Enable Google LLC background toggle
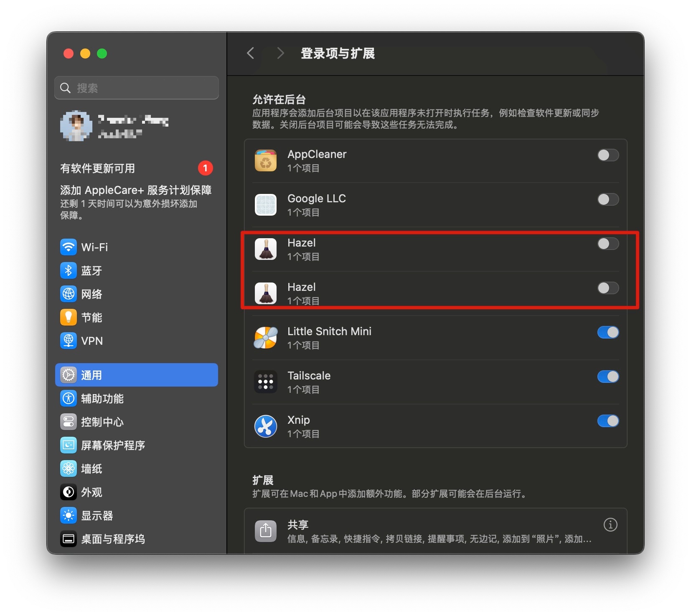The image size is (691, 616). (608, 199)
